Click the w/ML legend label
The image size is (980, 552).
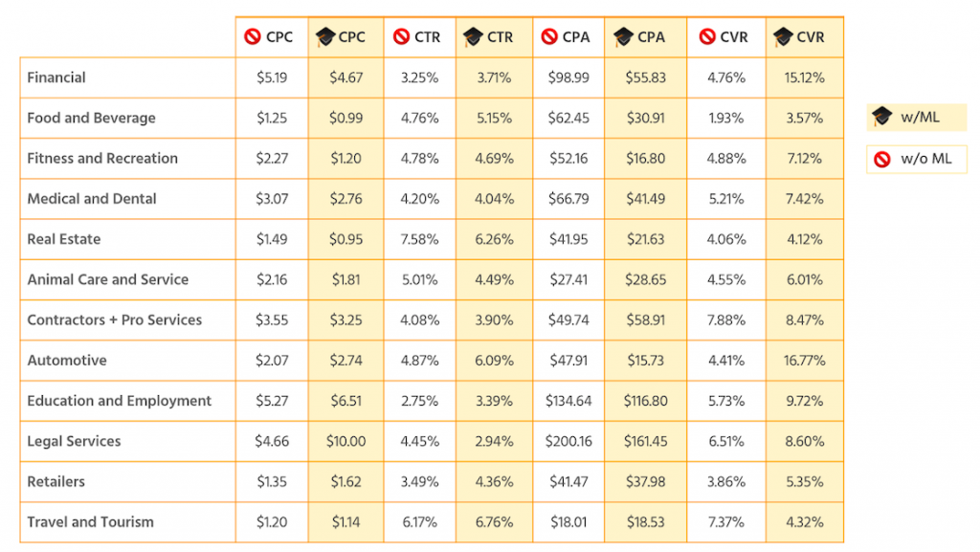pos(922,117)
